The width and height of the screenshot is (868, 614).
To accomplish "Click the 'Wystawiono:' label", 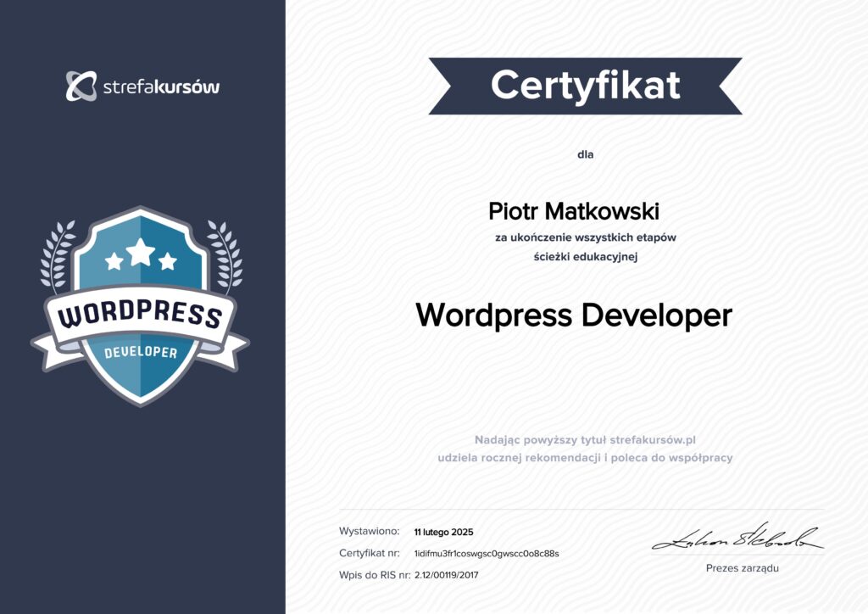I will (x=369, y=532).
